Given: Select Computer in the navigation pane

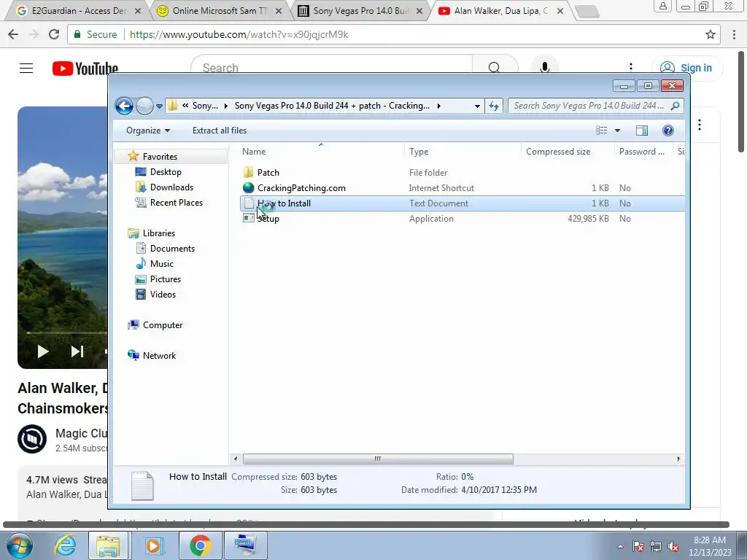Looking at the screenshot, I should coord(163,324).
